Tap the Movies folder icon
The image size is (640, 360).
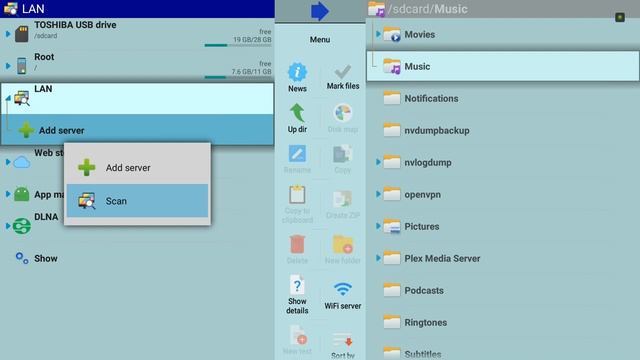[x=392, y=34]
